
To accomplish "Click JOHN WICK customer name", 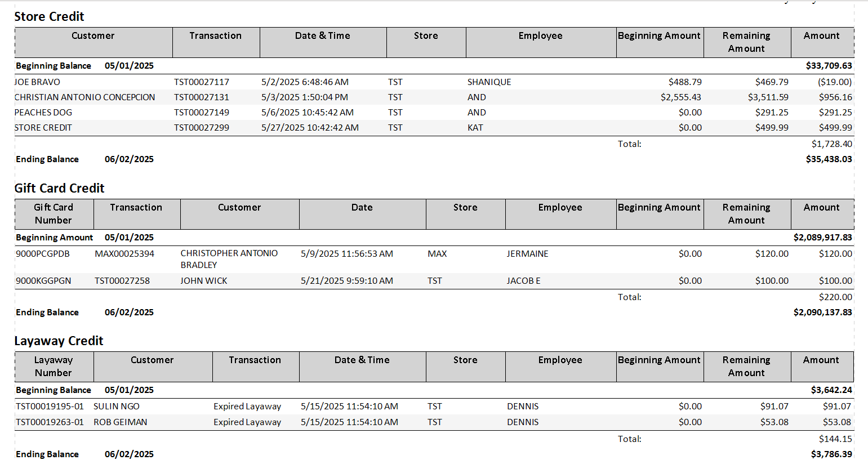I will [x=203, y=281].
